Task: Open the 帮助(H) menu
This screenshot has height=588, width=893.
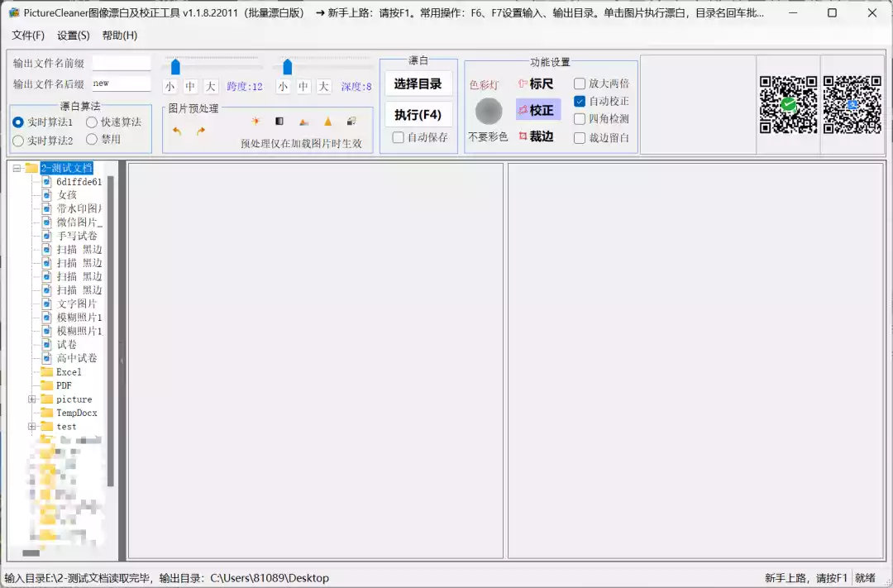Action: coord(120,36)
